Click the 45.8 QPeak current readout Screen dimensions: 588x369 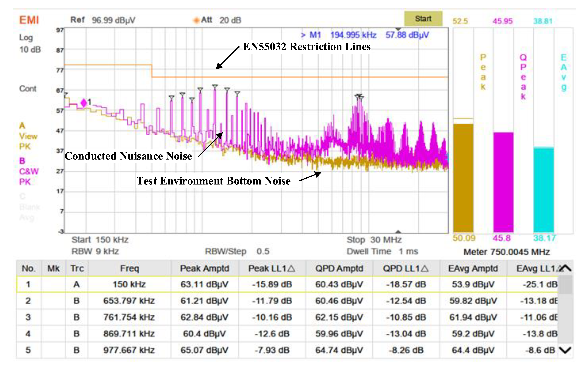[501, 238]
